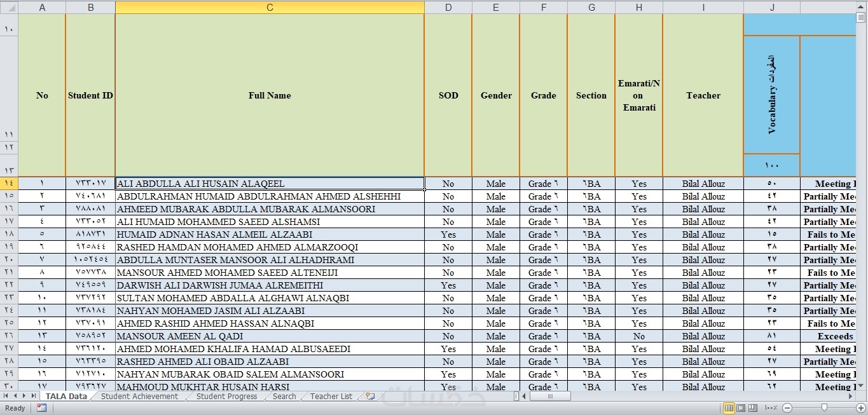Click SOD Yes cell in HUMAID ADNAN row
Viewport: 868px width, 415px height.
coord(448,235)
